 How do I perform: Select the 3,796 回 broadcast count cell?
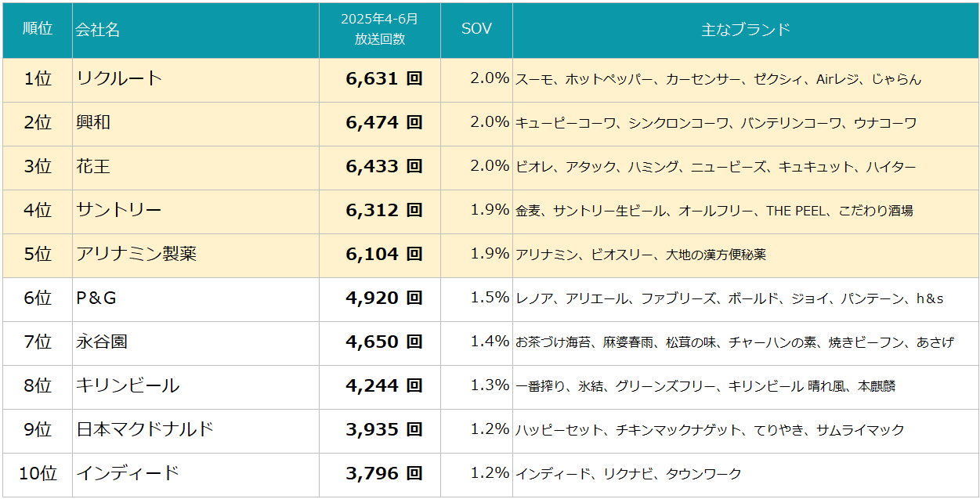click(380, 474)
